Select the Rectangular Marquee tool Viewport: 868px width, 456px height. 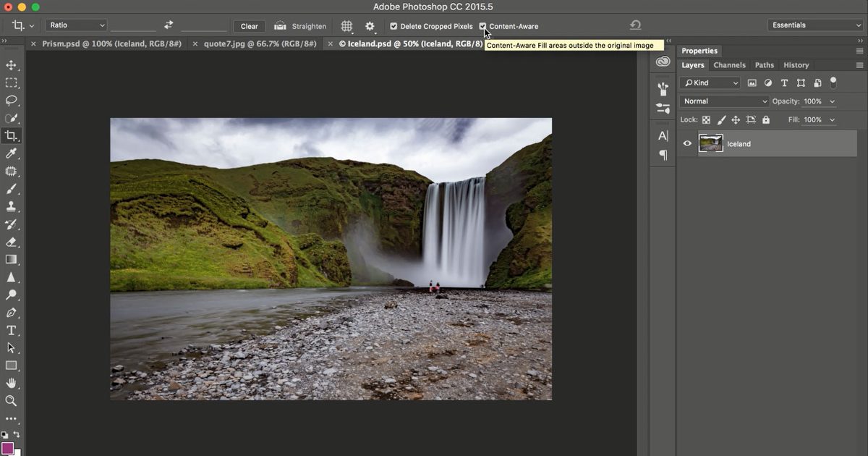point(11,83)
